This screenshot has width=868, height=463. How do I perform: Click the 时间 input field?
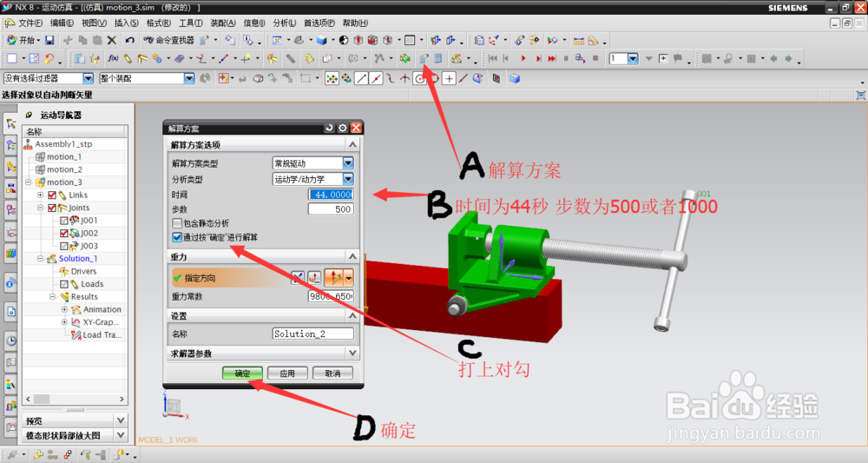coord(331,195)
